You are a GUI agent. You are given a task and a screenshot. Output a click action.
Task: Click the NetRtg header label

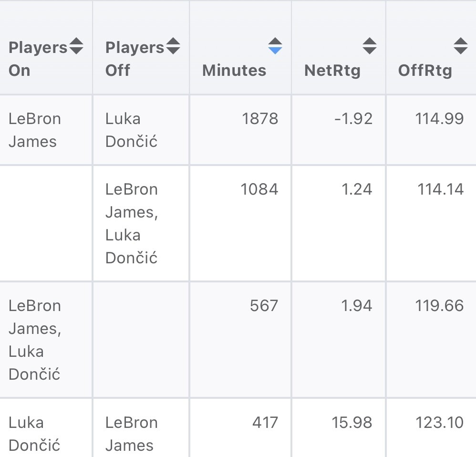(332, 71)
